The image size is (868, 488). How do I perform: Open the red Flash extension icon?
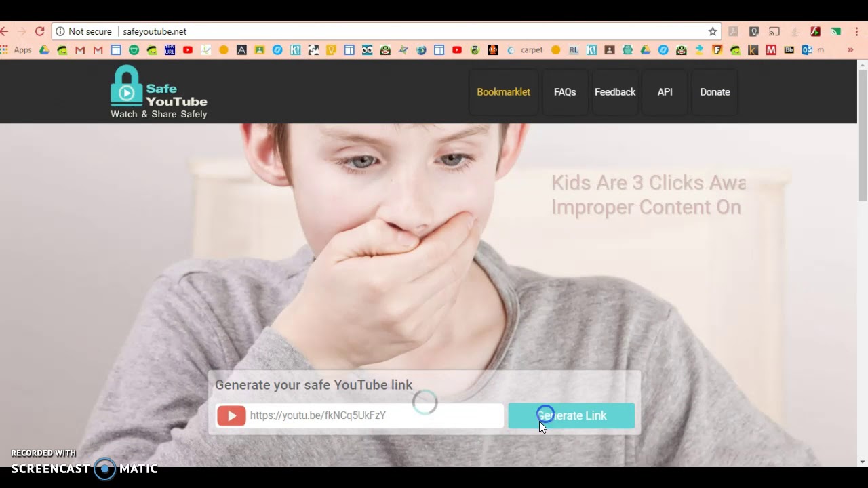[816, 31]
